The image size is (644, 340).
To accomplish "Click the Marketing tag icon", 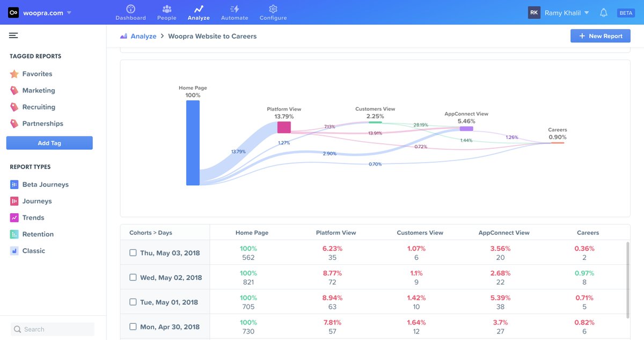I will pos(14,90).
